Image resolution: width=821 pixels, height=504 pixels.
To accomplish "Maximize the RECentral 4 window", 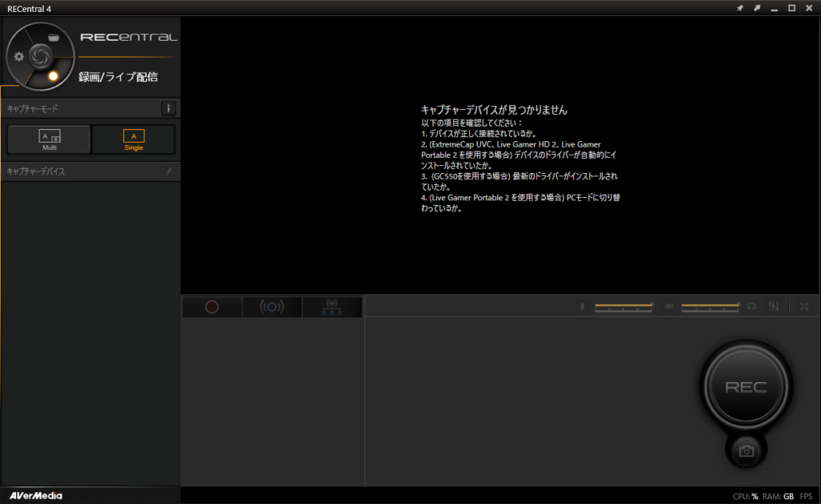I will [791, 8].
